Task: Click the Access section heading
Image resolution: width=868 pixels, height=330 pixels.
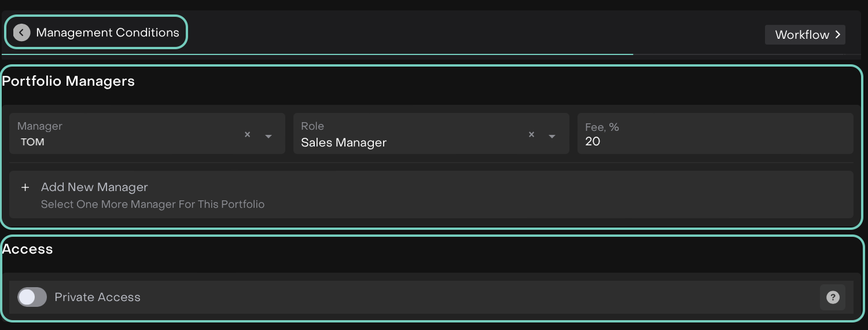Action: 28,249
